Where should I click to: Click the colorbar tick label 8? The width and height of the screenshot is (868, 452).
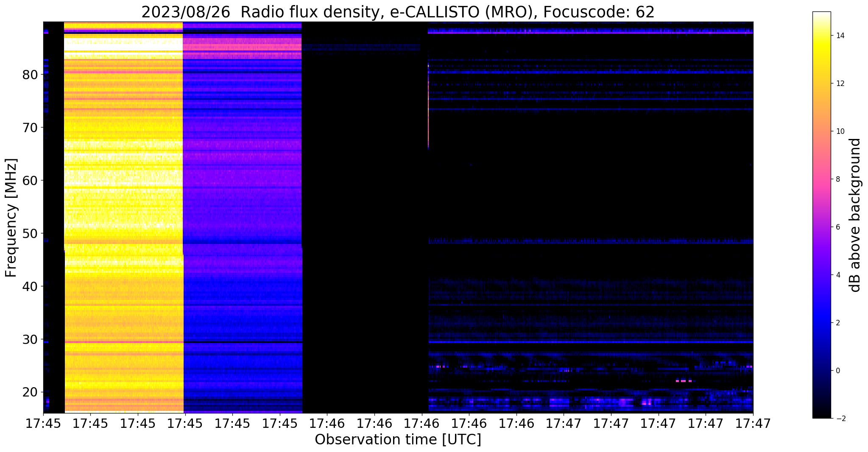click(x=837, y=179)
